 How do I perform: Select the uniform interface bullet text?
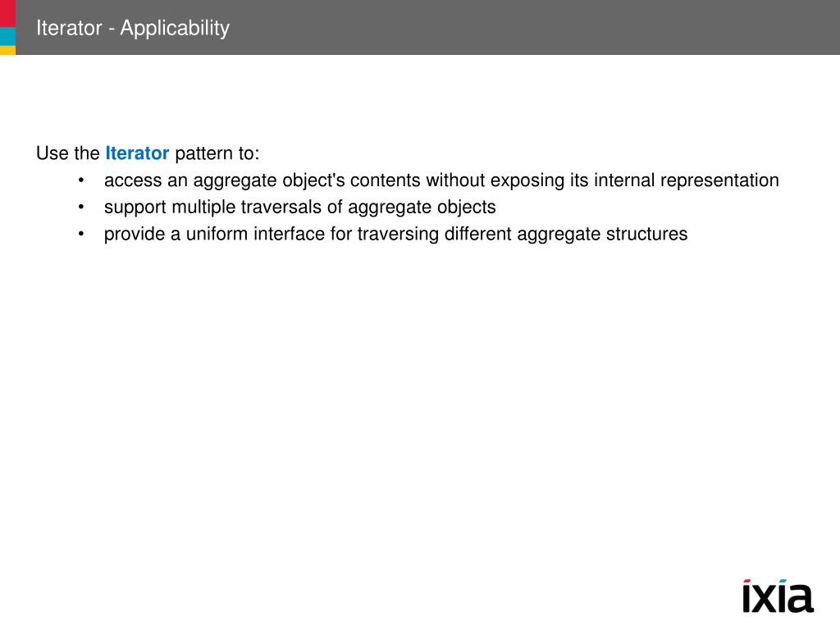click(x=396, y=234)
